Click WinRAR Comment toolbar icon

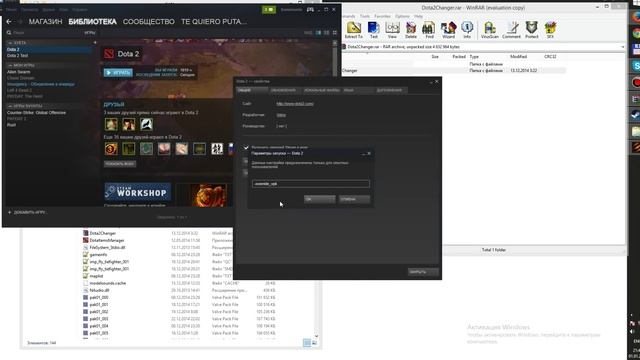pos(511,30)
